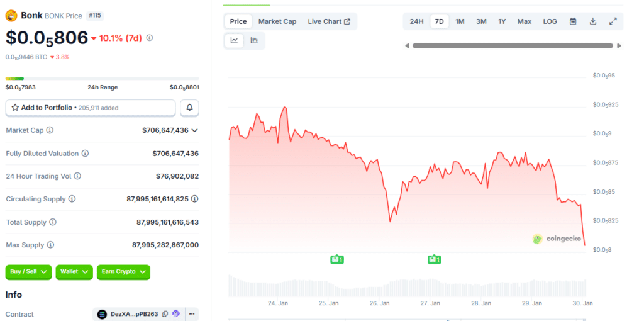Toggle the LOG scale option

550,21
